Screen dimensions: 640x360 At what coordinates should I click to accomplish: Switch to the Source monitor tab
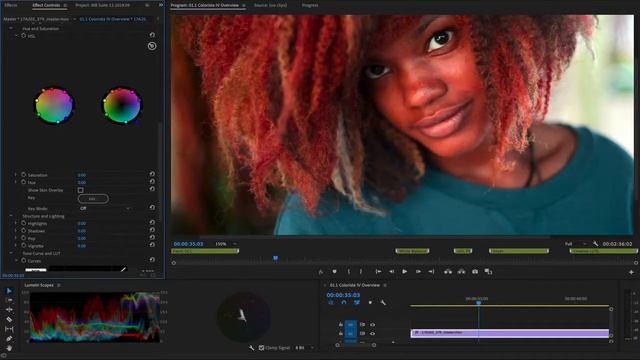(x=270, y=5)
